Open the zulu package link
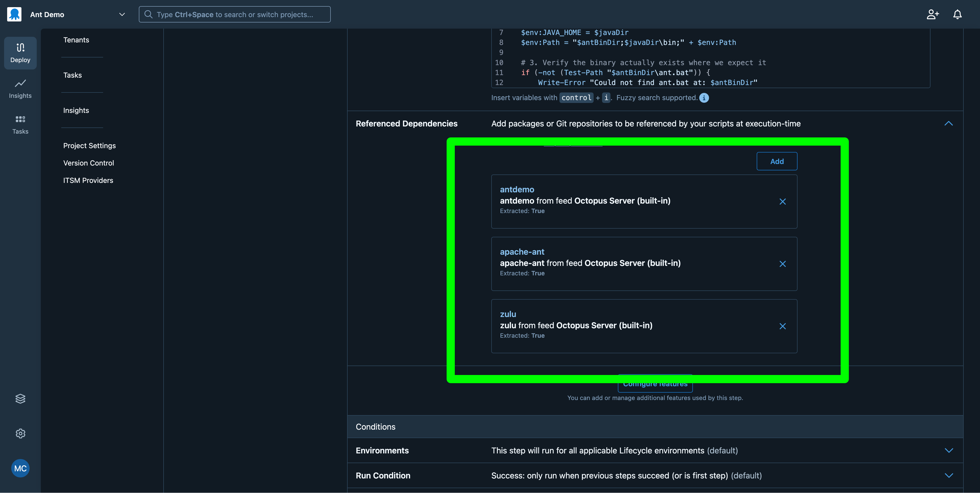This screenshot has width=980, height=493. (508, 314)
